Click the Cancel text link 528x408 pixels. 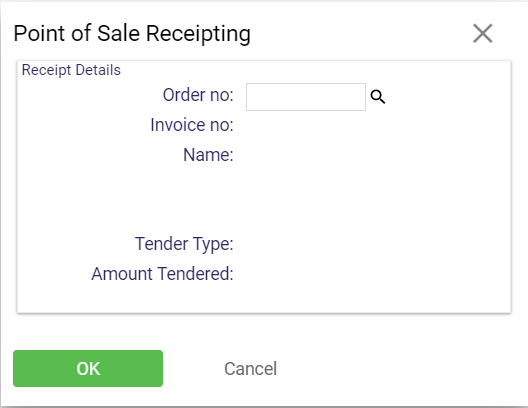click(x=251, y=369)
